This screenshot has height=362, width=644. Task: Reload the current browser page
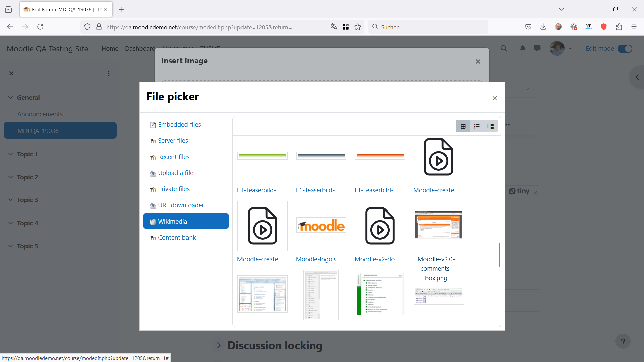pyautogui.click(x=40, y=27)
